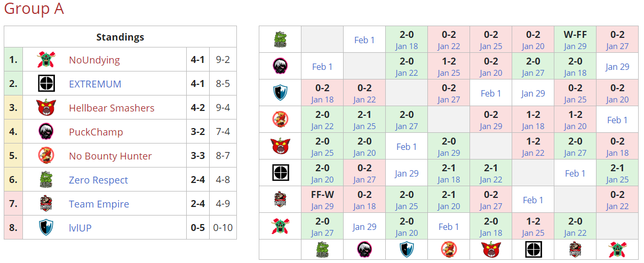Click the No Bounty Hunter logo in the standings
Viewport: 644px width, 263px height.
coord(46,156)
